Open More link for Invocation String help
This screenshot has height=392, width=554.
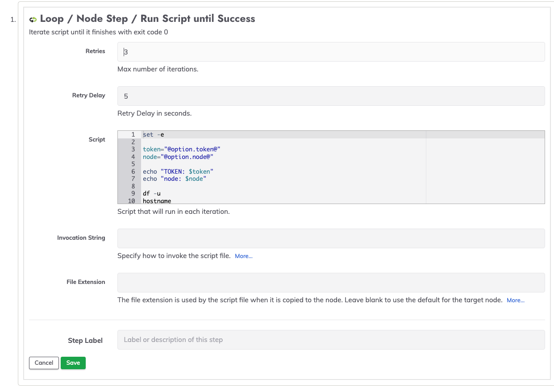[244, 256]
